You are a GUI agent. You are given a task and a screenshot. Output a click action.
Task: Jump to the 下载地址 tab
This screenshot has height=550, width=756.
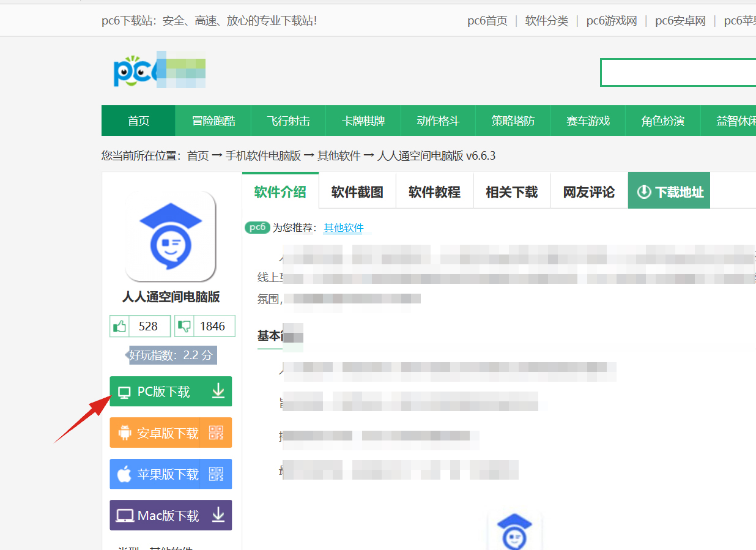click(x=669, y=191)
